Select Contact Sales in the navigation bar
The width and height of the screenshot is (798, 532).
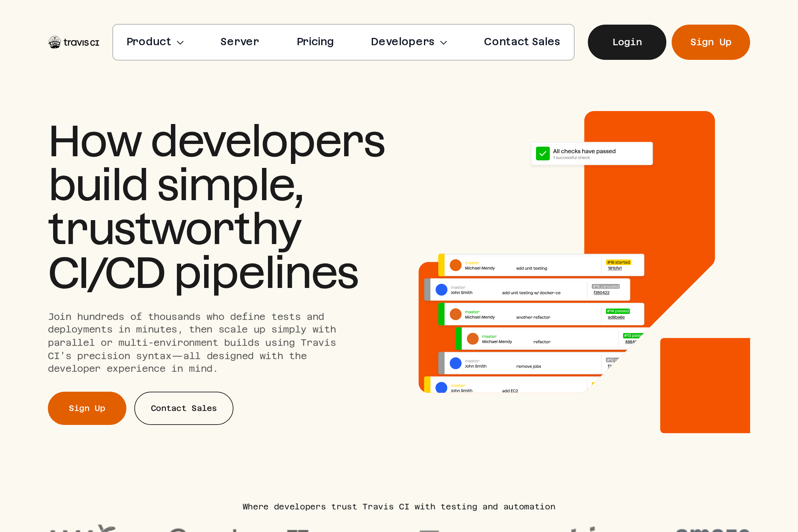(x=522, y=42)
